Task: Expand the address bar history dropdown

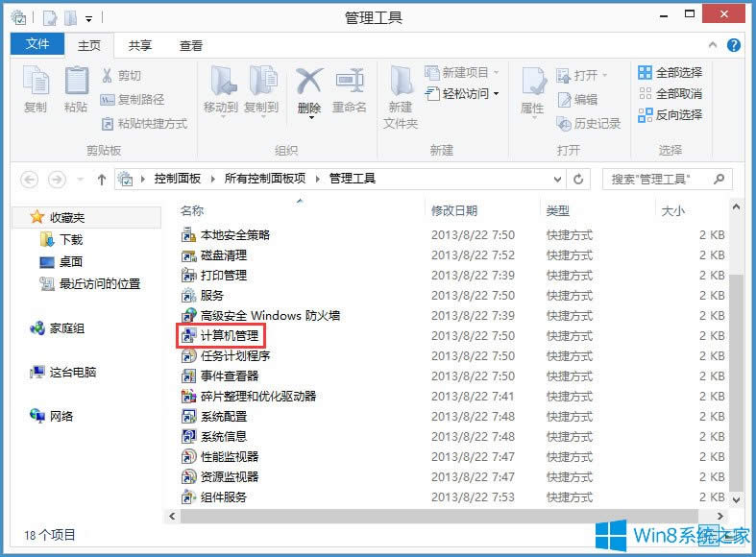Action: tap(557, 180)
